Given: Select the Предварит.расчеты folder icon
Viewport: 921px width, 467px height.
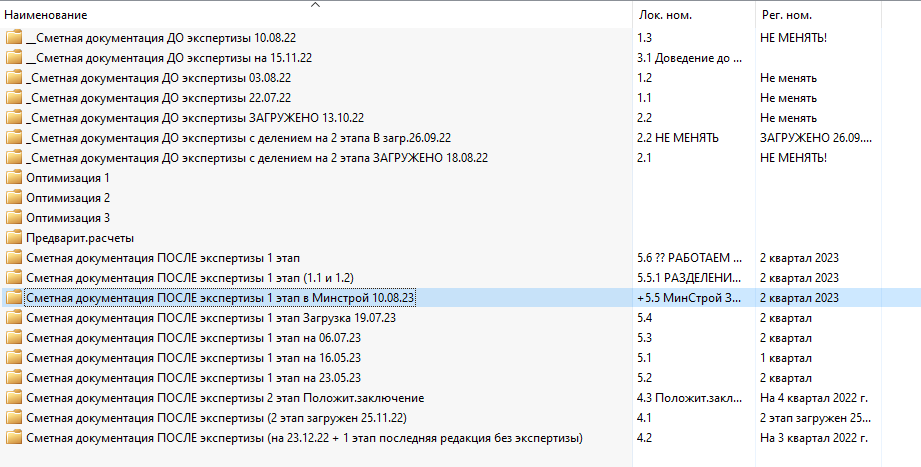Looking at the screenshot, I should 14,238.
